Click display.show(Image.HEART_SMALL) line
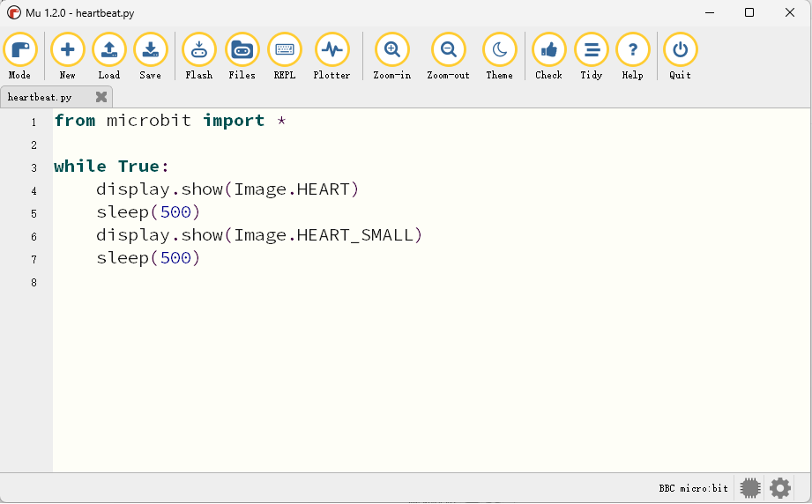812x504 pixels. click(259, 235)
